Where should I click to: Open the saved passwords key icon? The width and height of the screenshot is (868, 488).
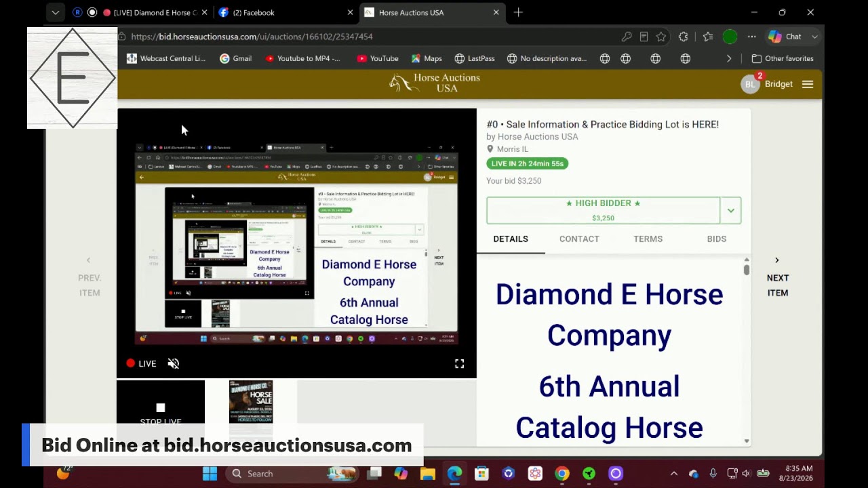pyautogui.click(x=627, y=37)
